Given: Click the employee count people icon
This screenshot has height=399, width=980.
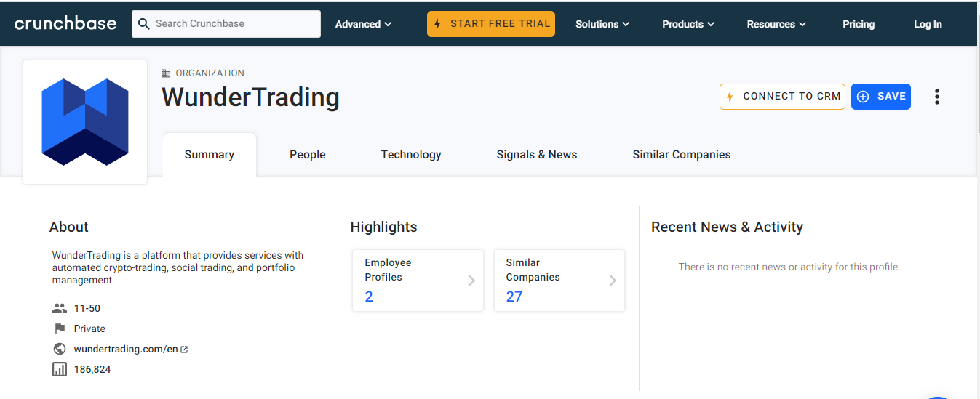Looking at the screenshot, I should pos(60,308).
